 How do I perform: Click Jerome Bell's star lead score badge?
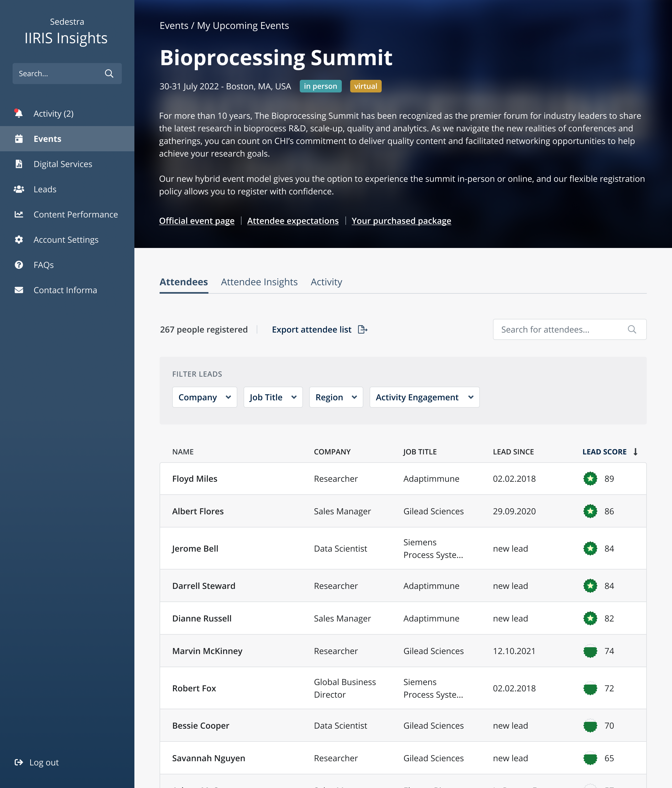590,548
